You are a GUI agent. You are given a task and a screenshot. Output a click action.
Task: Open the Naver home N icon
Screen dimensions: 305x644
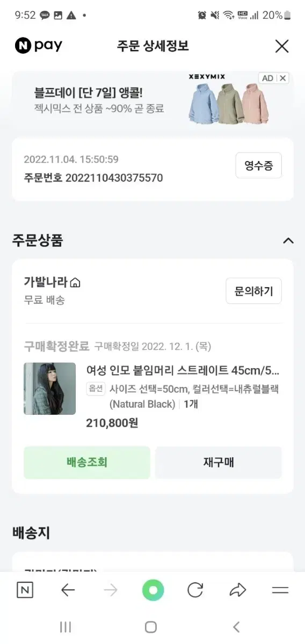pos(25,591)
